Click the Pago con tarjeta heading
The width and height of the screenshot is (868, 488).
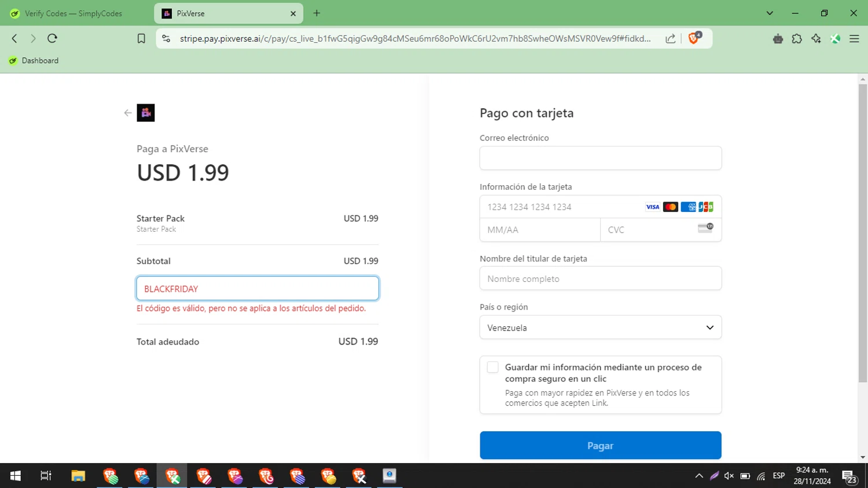coord(527,113)
